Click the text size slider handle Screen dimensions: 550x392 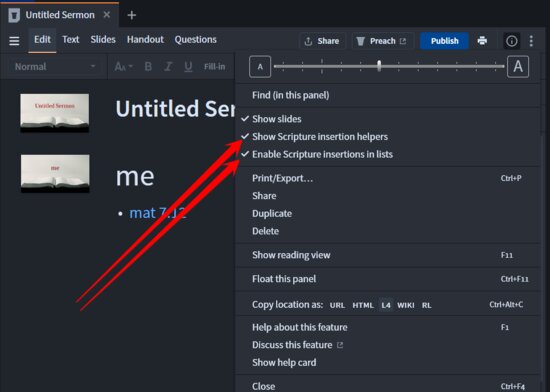coord(379,66)
